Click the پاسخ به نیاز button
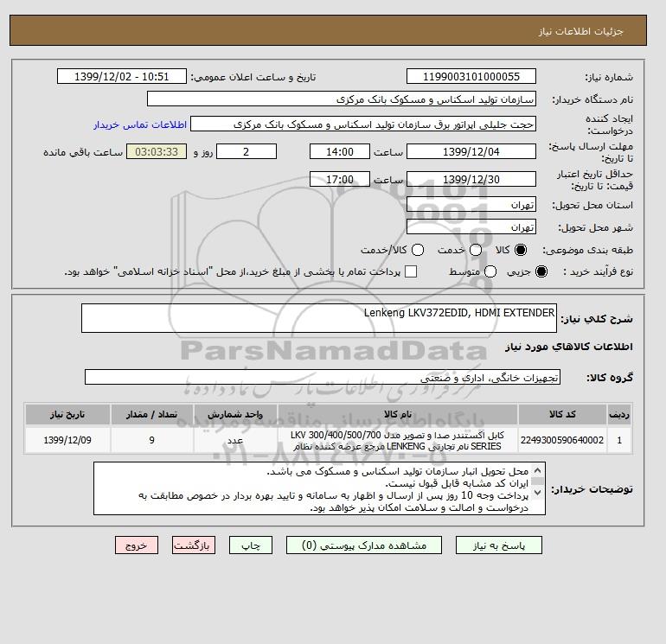This screenshot has height=644, width=666. pos(499,545)
